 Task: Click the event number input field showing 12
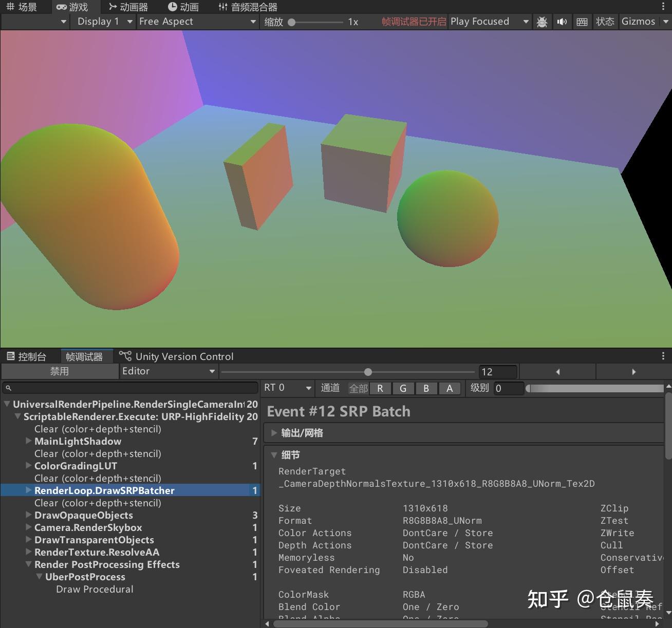pyautogui.click(x=497, y=372)
